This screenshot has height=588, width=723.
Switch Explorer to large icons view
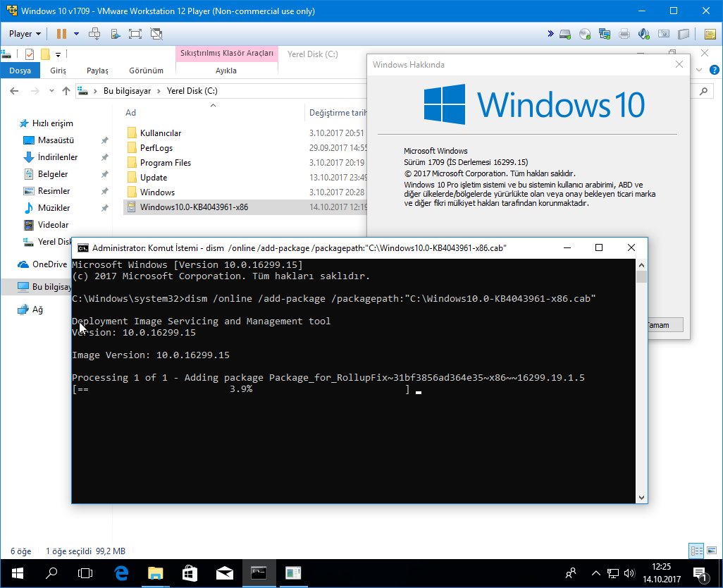[712, 550]
